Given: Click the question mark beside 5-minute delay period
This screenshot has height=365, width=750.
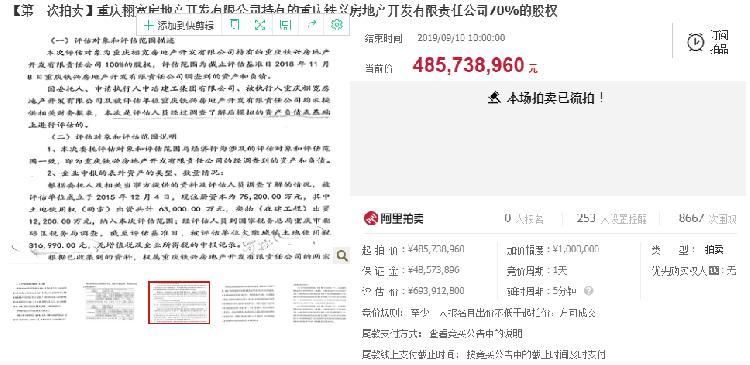Looking at the screenshot, I should tap(588, 291).
